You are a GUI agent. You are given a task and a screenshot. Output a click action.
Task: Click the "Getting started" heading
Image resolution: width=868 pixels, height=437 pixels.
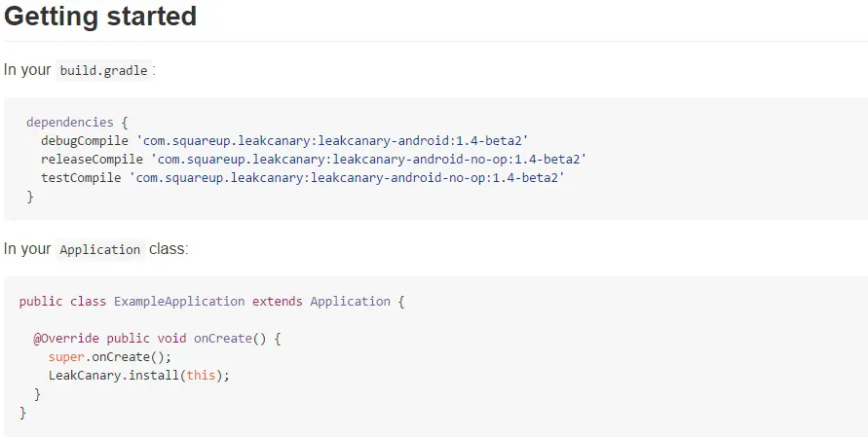(x=100, y=17)
